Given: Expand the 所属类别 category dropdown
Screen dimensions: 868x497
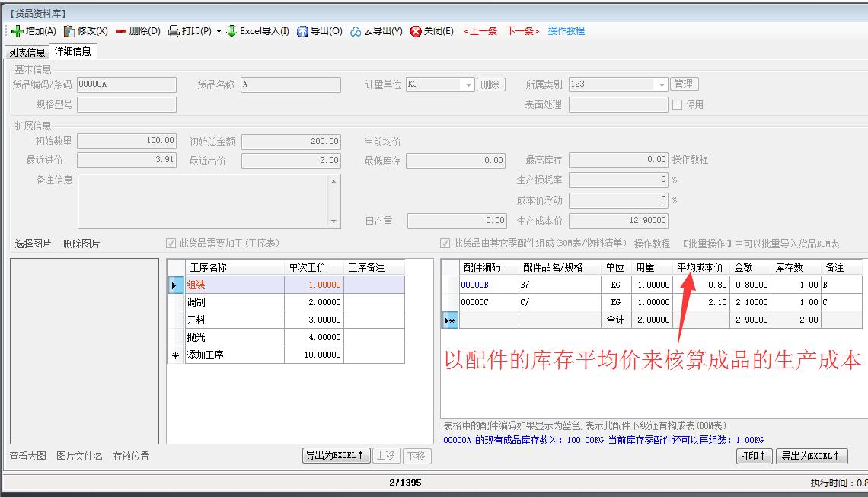Looking at the screenshot, I should 662,85.
